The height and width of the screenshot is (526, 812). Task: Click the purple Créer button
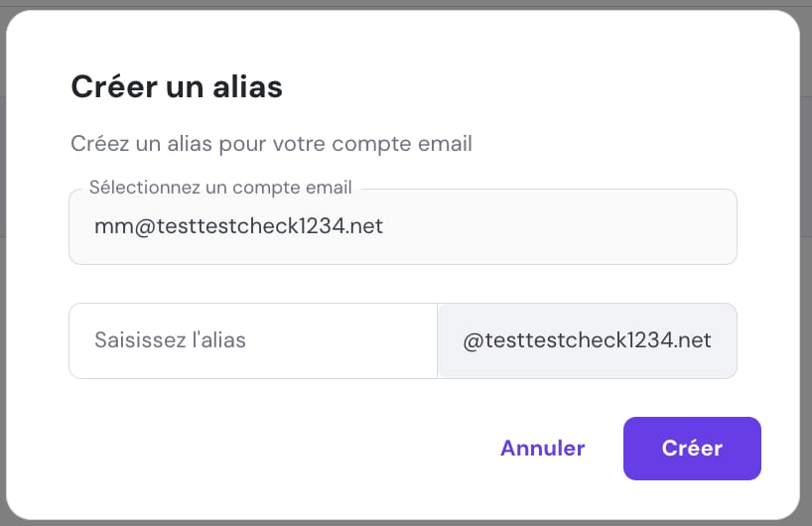pos(692,448)
